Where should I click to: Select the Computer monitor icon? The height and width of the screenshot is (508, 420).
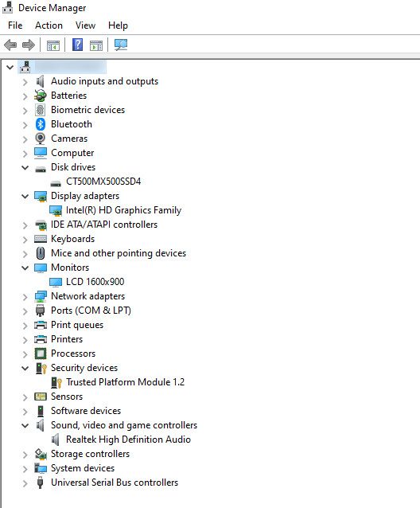click(41, 153)
